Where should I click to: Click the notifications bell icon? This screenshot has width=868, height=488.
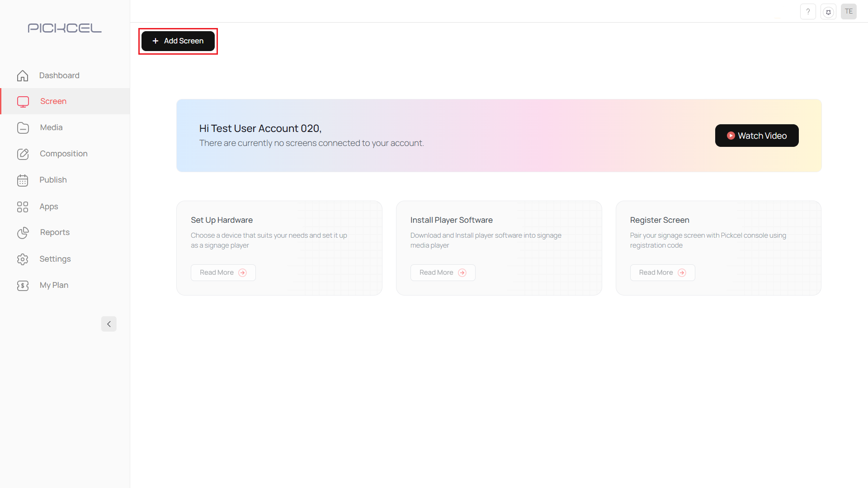pyautogui.click(x=828, y=11)
